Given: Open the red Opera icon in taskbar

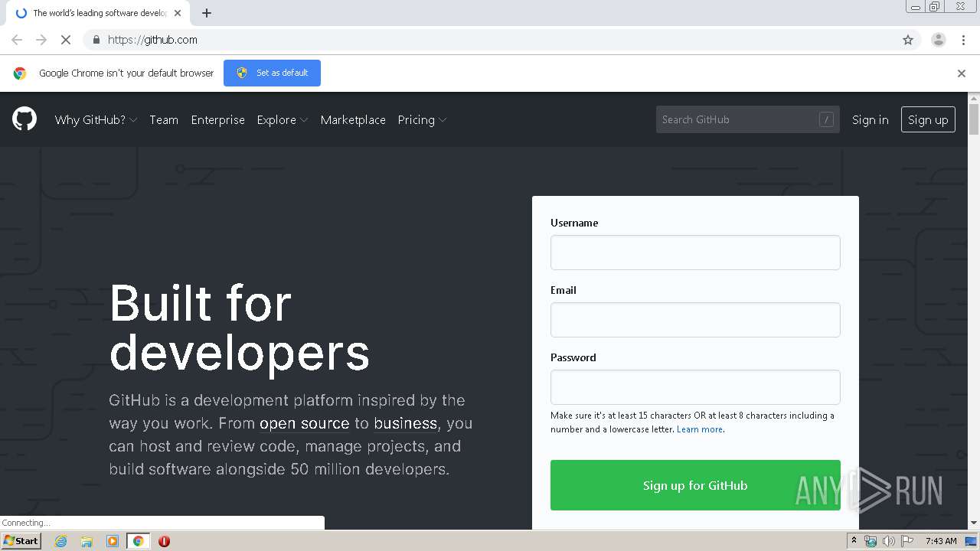Looking at the screenshot, I should 164,541.
